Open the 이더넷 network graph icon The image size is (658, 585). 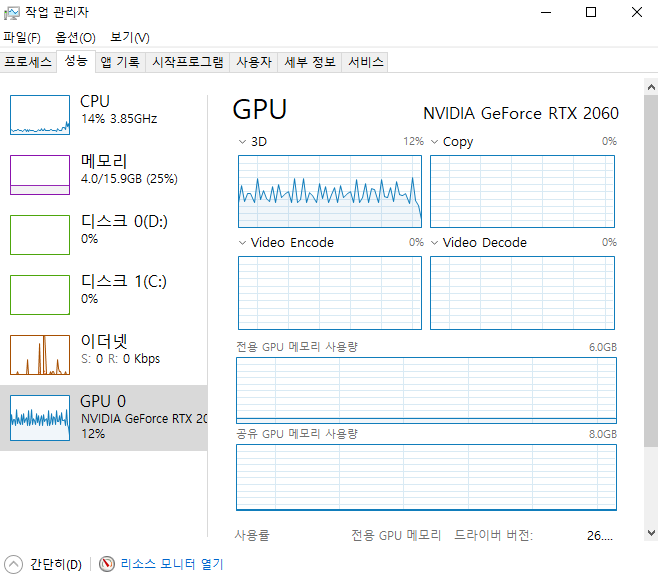point(40,354)
